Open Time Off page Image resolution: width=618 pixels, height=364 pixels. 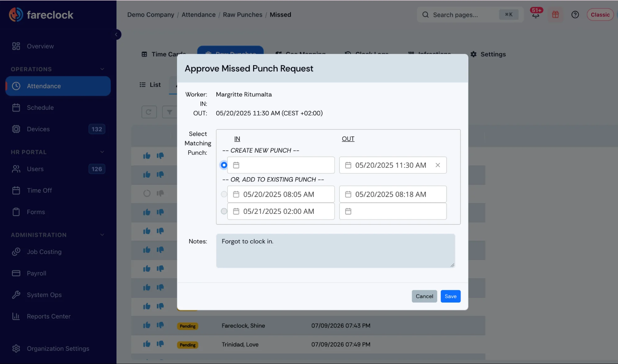coord(58,190)
